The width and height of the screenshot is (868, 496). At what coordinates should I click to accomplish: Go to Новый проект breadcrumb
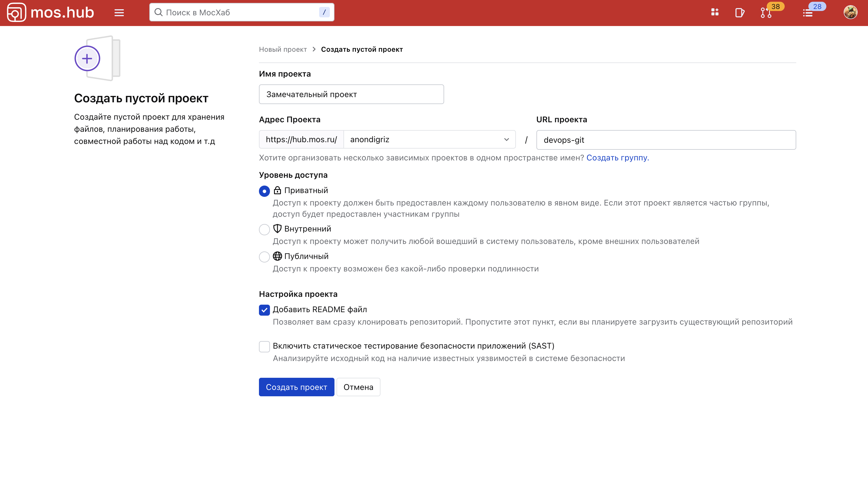[x=283, y=49]
